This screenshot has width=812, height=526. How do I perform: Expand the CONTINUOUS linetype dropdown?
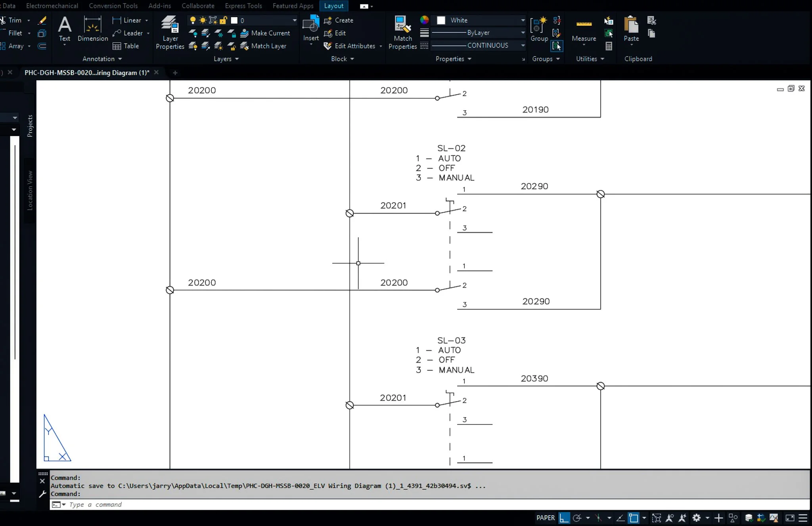click(523, 46)
